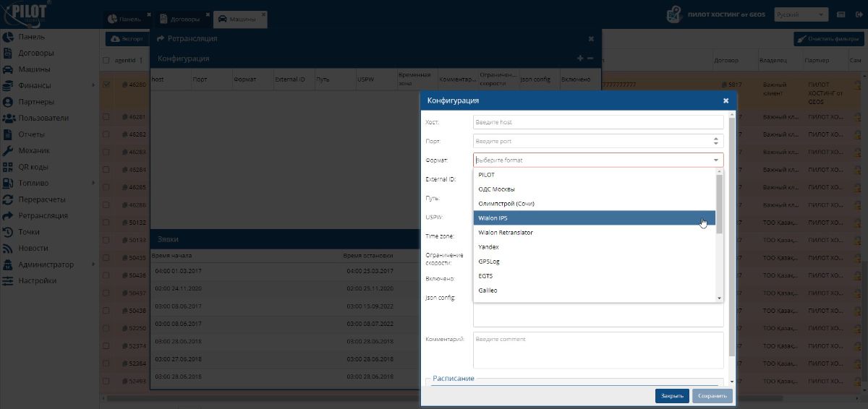Check the row 46285 checkbox
This screenshot has height=409, width=868.
pos(107,187)
